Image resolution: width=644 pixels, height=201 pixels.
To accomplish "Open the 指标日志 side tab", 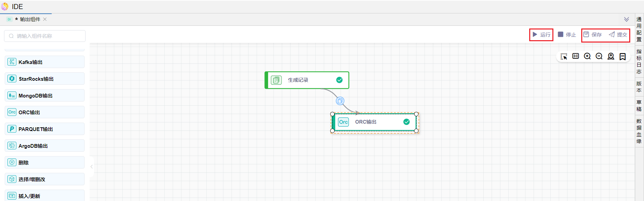I will [x=639, y=61].
